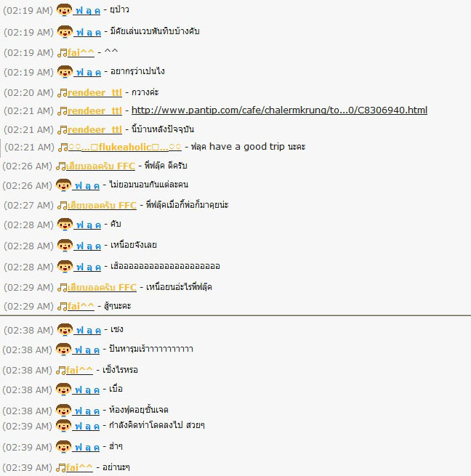Click music note icon beside fai^^ at 02:29 AM
The height and width of the screenshot is (476, 471).
(63, 307)
